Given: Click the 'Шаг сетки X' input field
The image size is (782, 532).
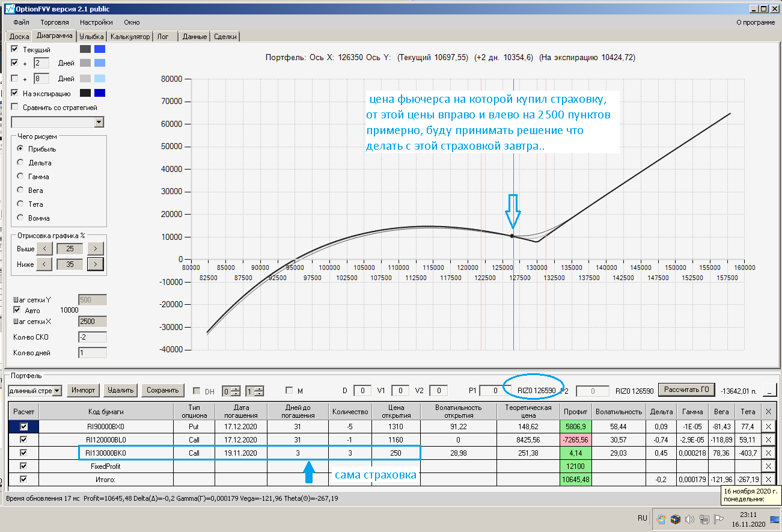Looking at the screenshot, I should click(x=93, y=322).
